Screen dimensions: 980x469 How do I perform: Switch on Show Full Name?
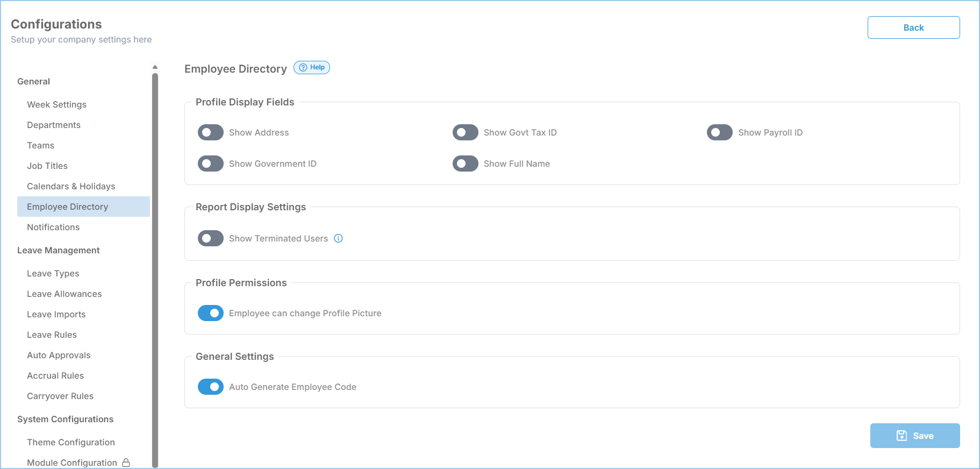466,164
